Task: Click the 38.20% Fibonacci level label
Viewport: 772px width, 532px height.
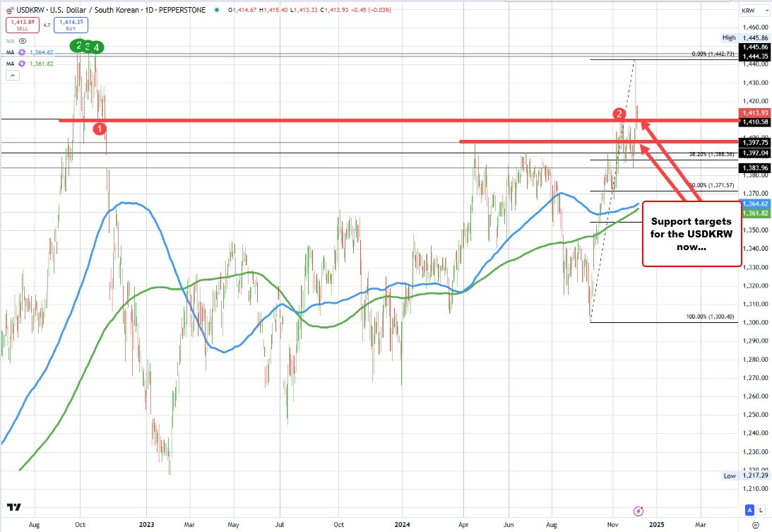Action: 711,154
